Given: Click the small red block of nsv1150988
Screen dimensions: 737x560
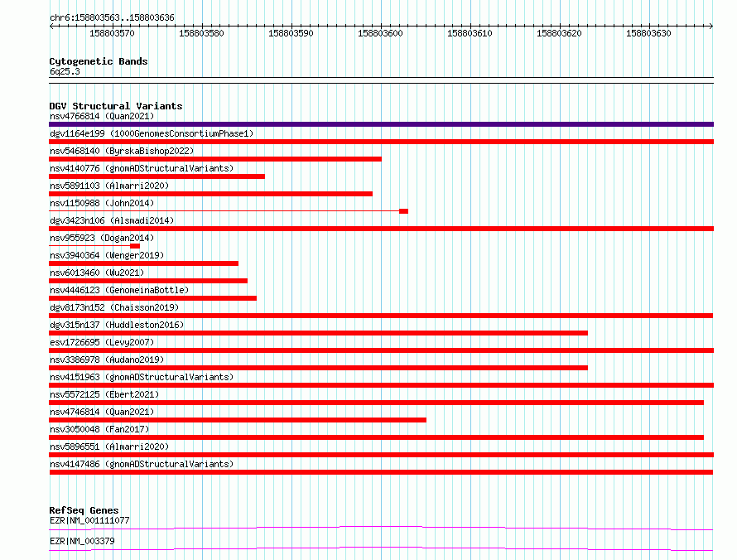Looking at the screenshot, I should 404,211.
